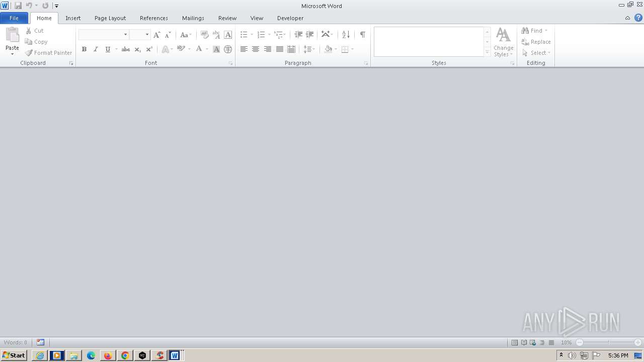Toggle Superscript formatting
This screenshot has height=362, width=644.
tap(149, 49)
